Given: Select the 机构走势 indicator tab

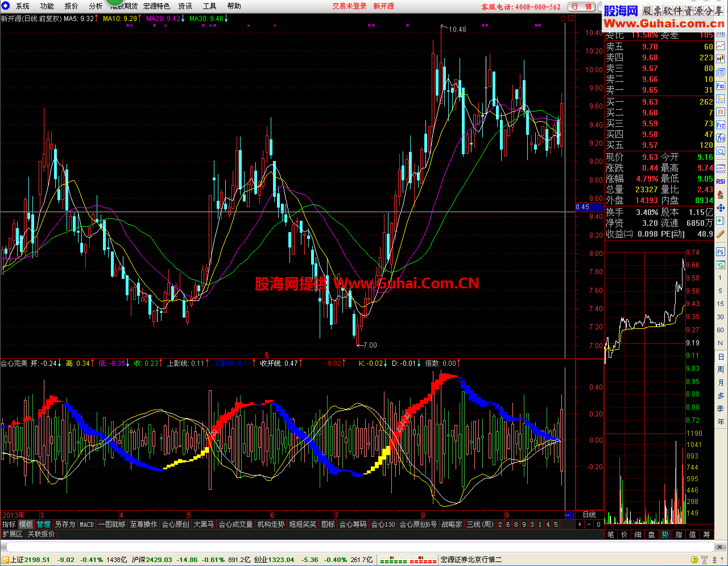Looking at the screenshot, I should pyautogui.click(x=271, y=524).
